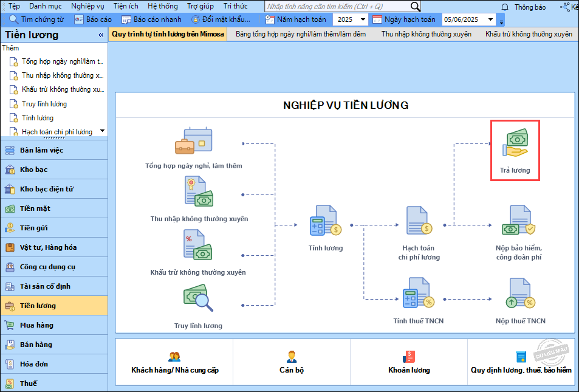This screenshot has height=392, width=579.
Task: Open the Tiền mặt module
Action: tap(54, 208)
